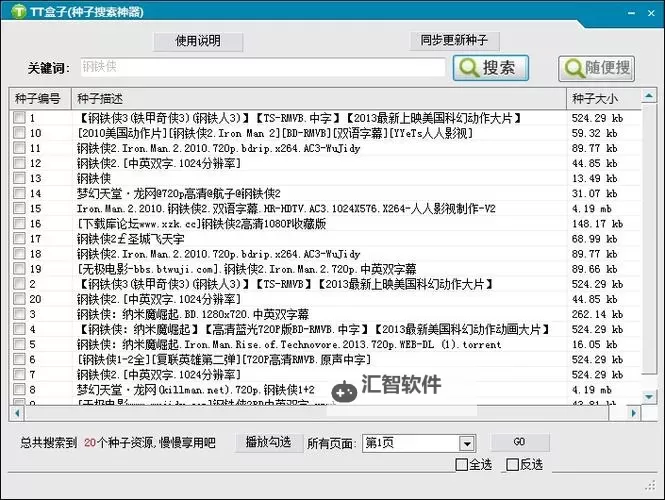The height and width of the screenshot is (500, 665).
Task: Click the 搜索 search button
Action: (491, 68)
